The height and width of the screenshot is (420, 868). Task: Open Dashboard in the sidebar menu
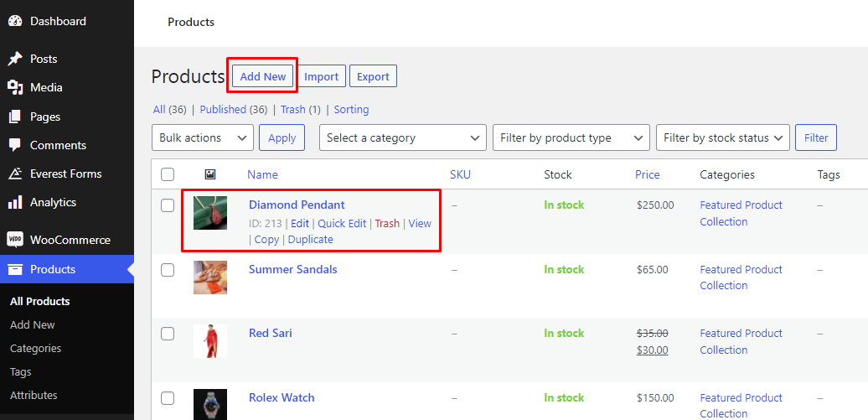tap(58, 22)
